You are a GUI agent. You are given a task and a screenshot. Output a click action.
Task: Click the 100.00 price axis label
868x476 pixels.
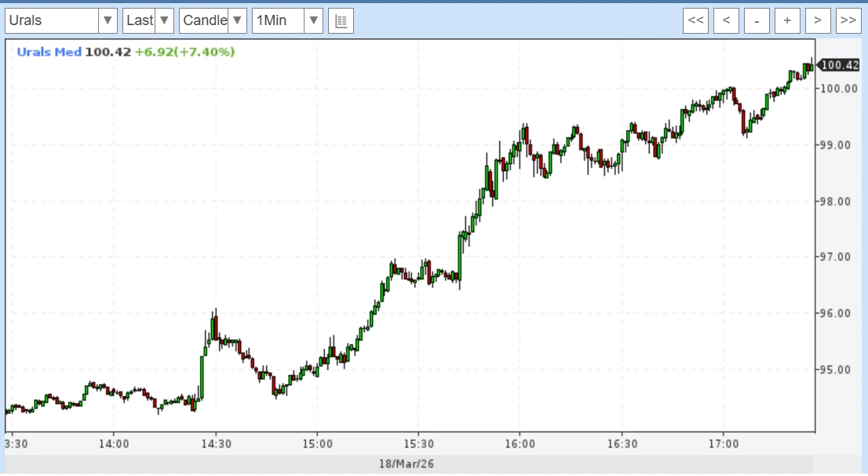click(838, 89)
